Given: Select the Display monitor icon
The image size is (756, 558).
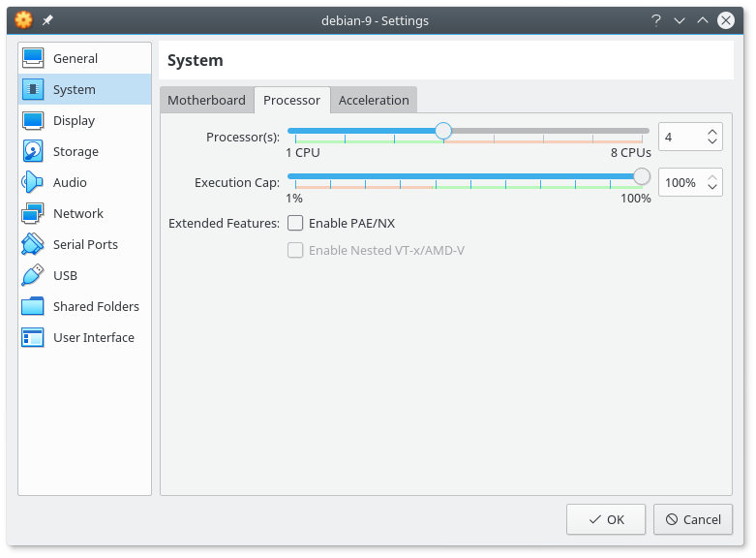Looking at the screenshot, I should pyautogui.click(x=33, y=120).
